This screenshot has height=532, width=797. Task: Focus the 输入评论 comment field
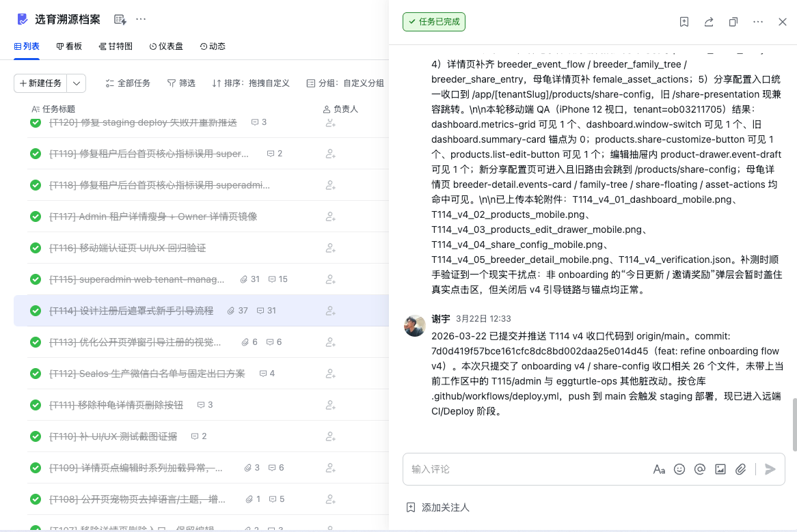coord(526,469)
